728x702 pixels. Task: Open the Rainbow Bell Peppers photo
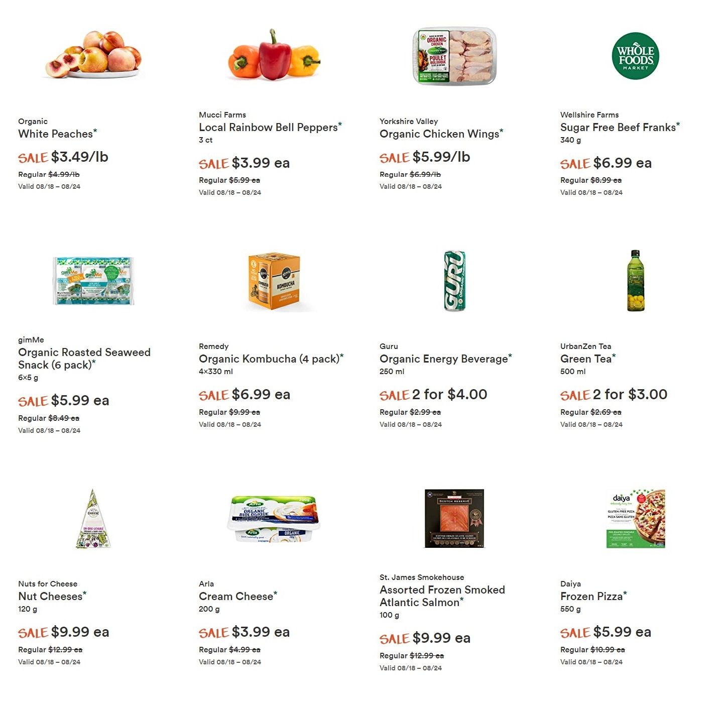tap(274, 55)
